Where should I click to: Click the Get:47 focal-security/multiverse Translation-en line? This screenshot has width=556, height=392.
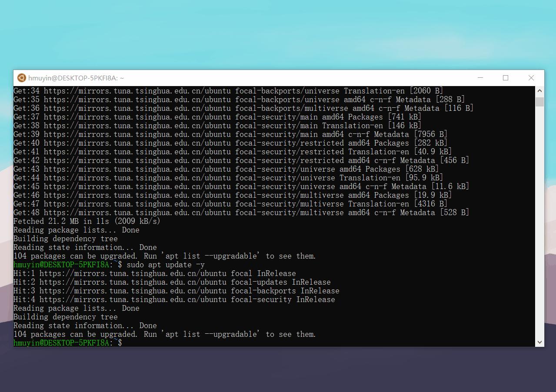pos(230,204)
